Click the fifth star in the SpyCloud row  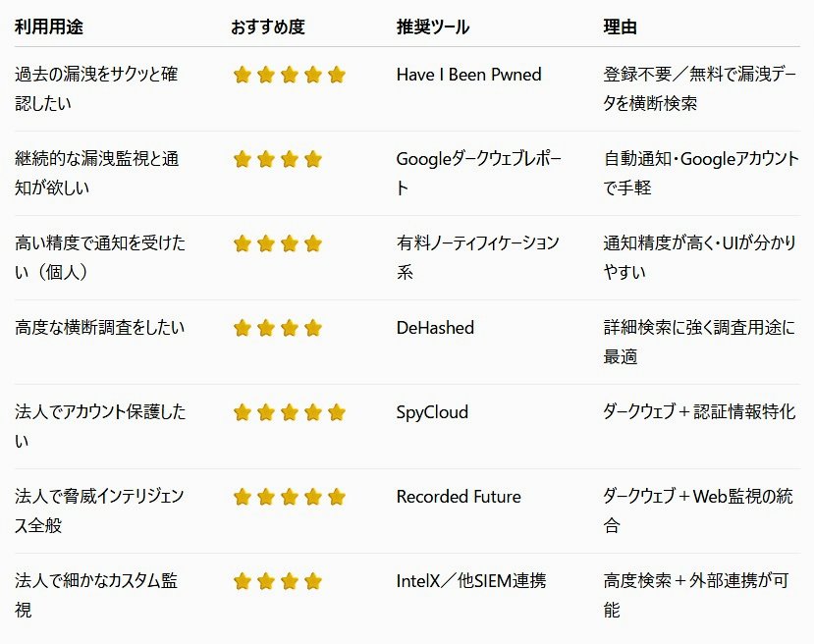(337, 412)
